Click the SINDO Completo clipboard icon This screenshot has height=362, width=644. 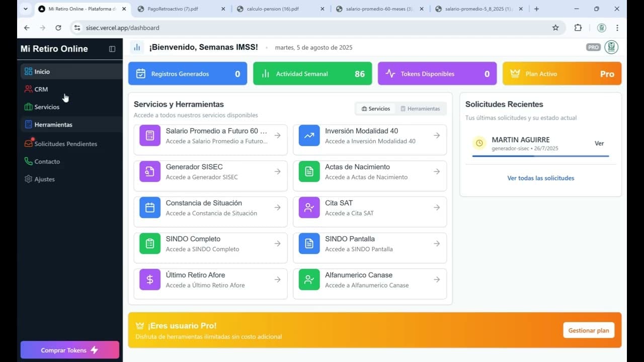pos(149,244)
